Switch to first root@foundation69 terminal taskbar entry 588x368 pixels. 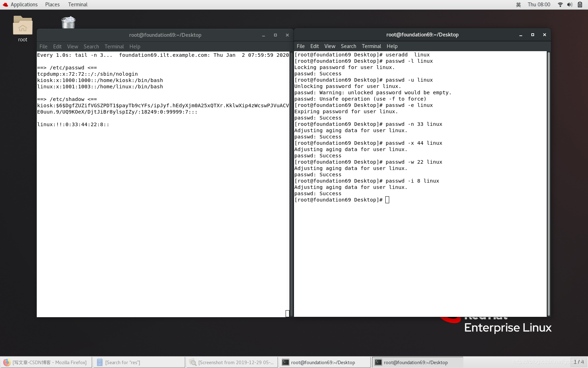pyautogui.click(x=325, y=362)
